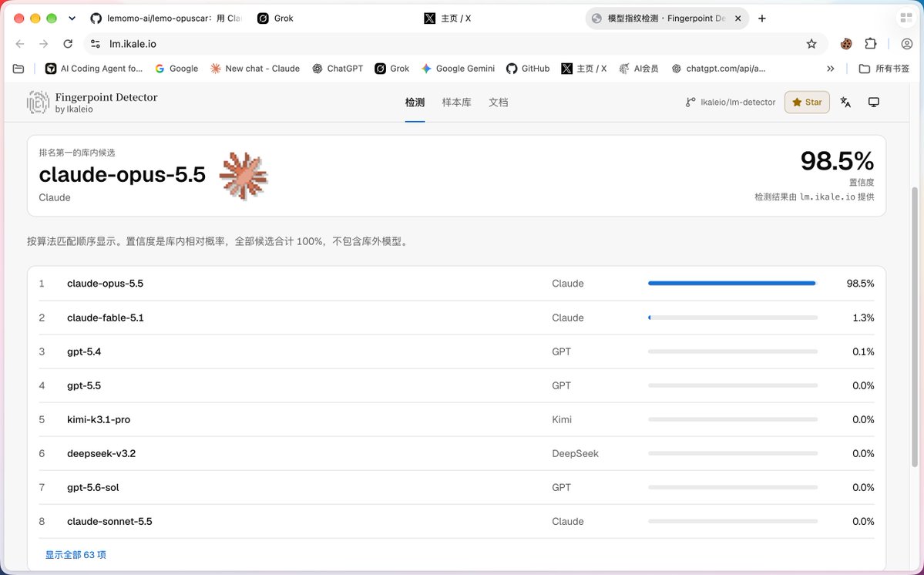Open the New chat - Claude bookmark
The height and width of the screenshot is (575, 924).
pyautogui.click(x=255, y=69)
